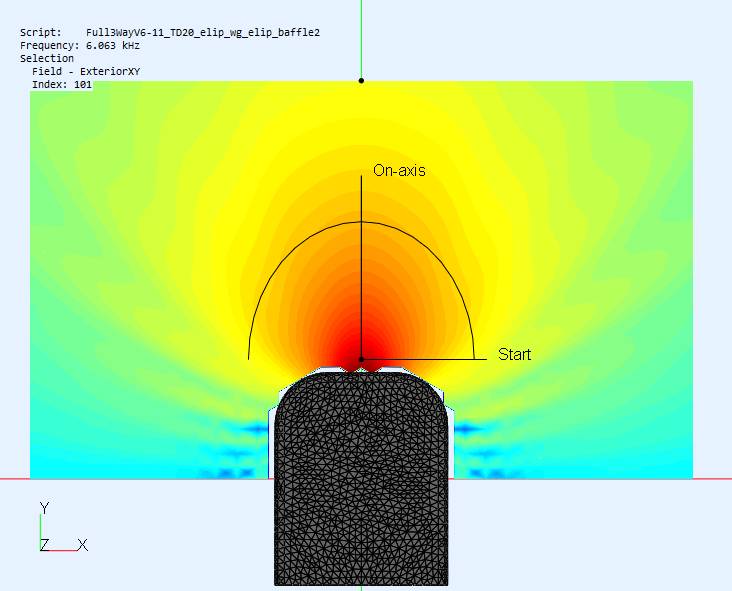Click the Index: 101 label
The width and height of the screenshot is (732, 591).
click(62, 84)
